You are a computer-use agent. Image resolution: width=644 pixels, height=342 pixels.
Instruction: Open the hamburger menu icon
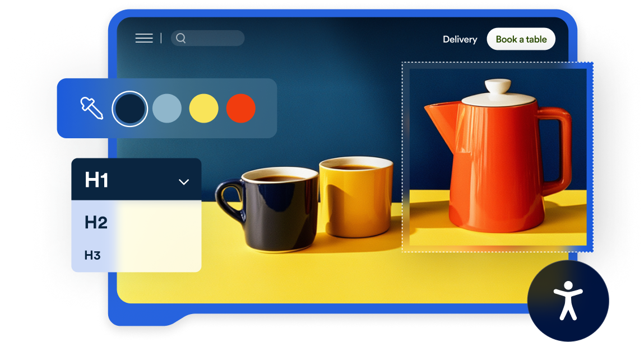tap(144, 38)
